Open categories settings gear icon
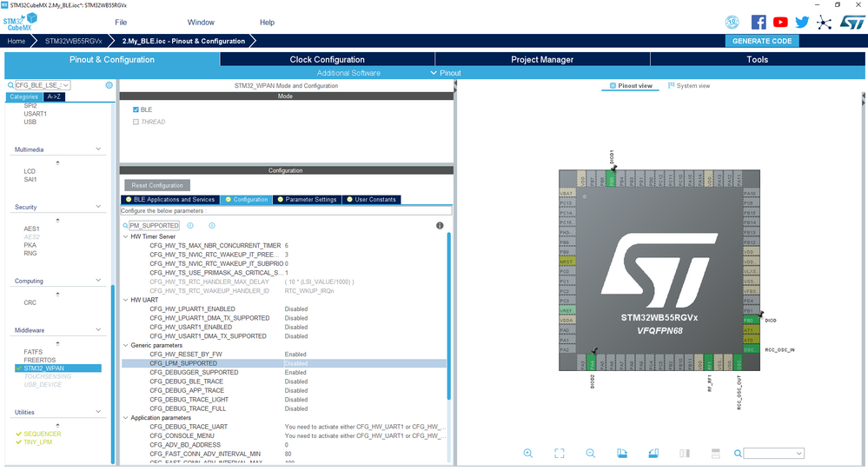Image resolution: width=868 pixels, height=471 pixels. tap(109, 85)
